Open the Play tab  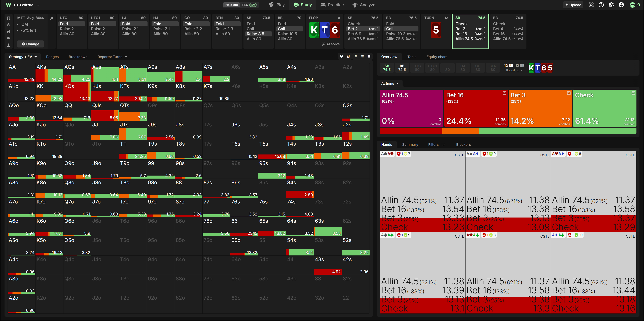[x=277, y=5]
